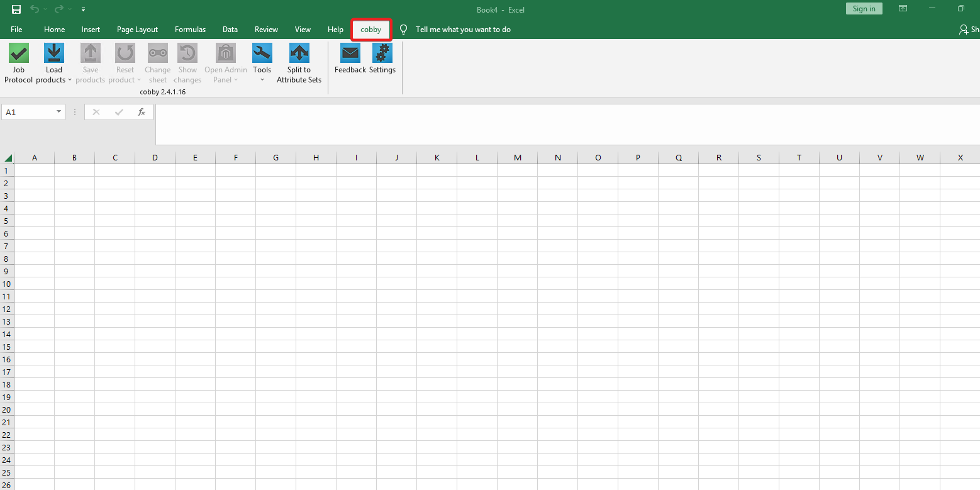The height and width of the screenshot is (490, 980).
Task: Click the formula bar checkmark icon
Action: (x=119, y=112)
